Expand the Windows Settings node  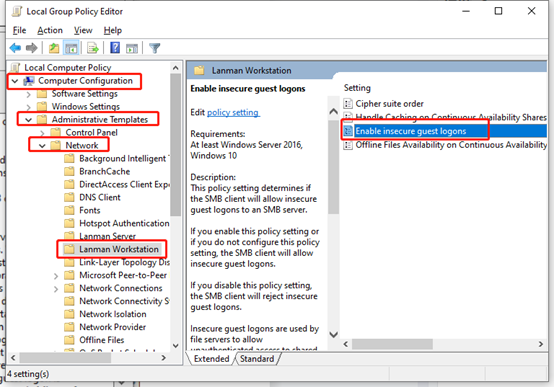click(29, 107)
